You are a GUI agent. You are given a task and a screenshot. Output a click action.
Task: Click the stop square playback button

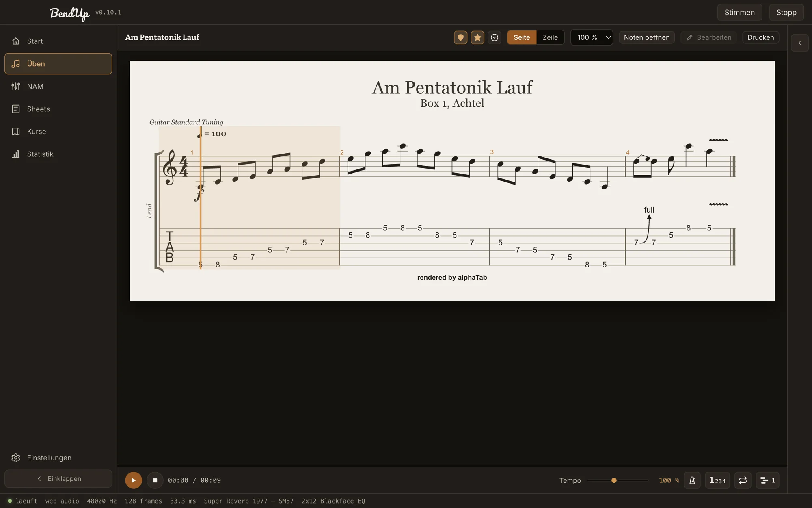click(x=155, y=480)
